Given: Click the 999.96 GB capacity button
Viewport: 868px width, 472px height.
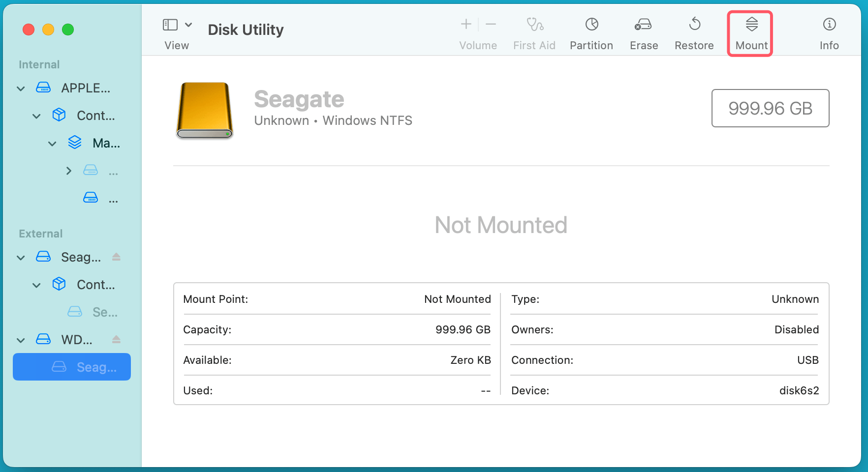Looking at the screenshot, I should coord(770,108).
